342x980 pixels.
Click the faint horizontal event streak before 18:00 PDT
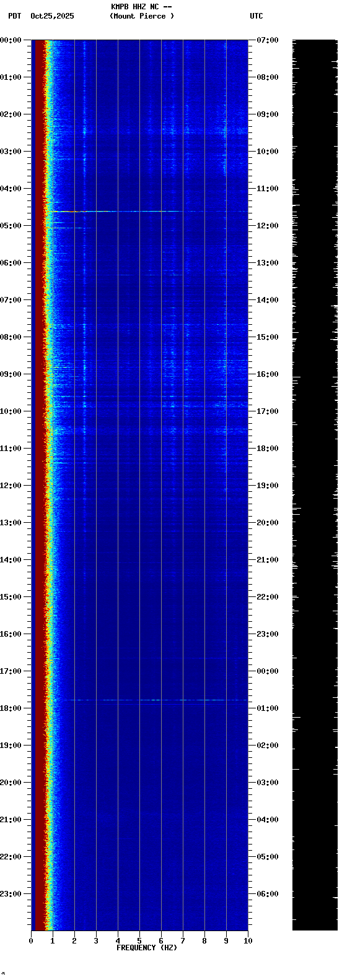pos(158,700)
